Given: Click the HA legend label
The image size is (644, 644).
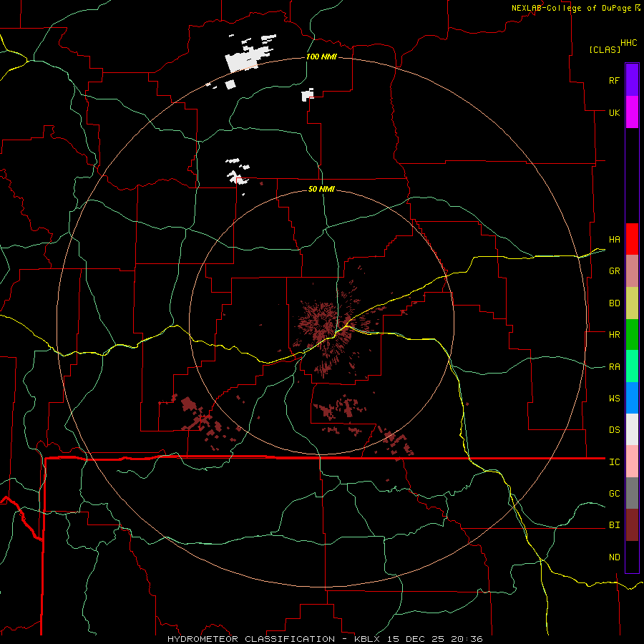Looking at the screenshot, I should pyautogui.click(x=614, y=240).
